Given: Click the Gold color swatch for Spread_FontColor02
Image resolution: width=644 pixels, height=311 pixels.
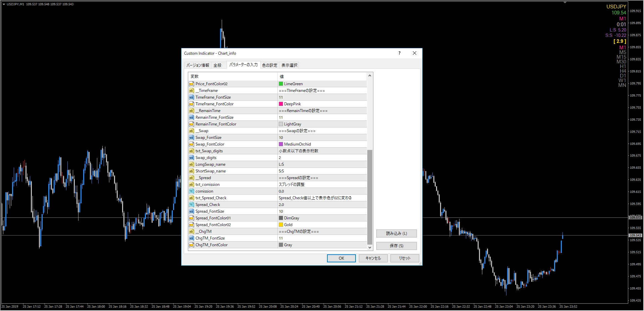Looking at the screenshot, I should coord(281,224).
